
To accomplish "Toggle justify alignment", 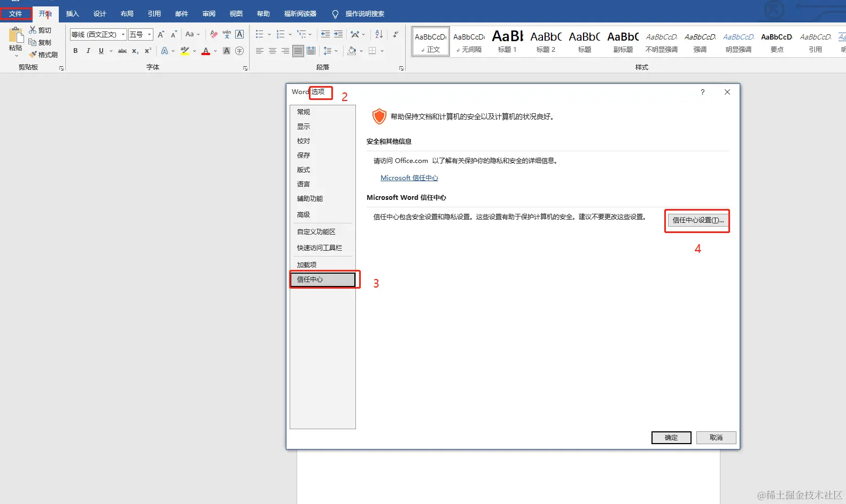I will tap(298, 51).
